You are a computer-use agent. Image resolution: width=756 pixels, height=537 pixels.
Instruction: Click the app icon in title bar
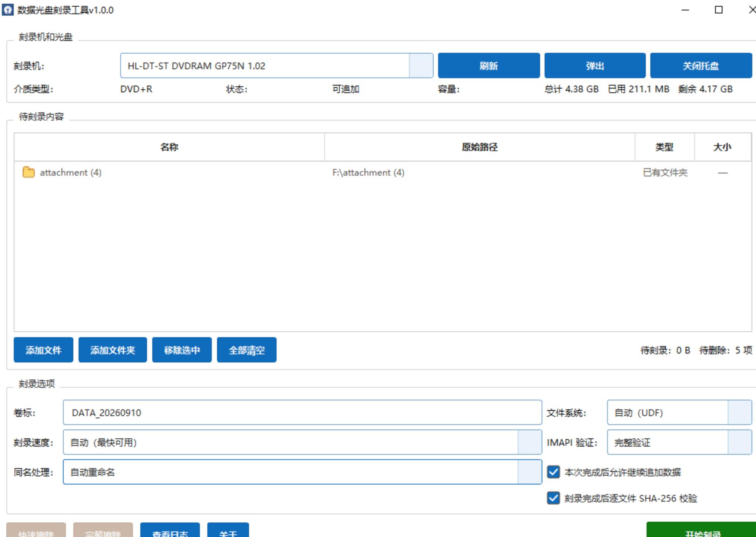pos(7,10)
